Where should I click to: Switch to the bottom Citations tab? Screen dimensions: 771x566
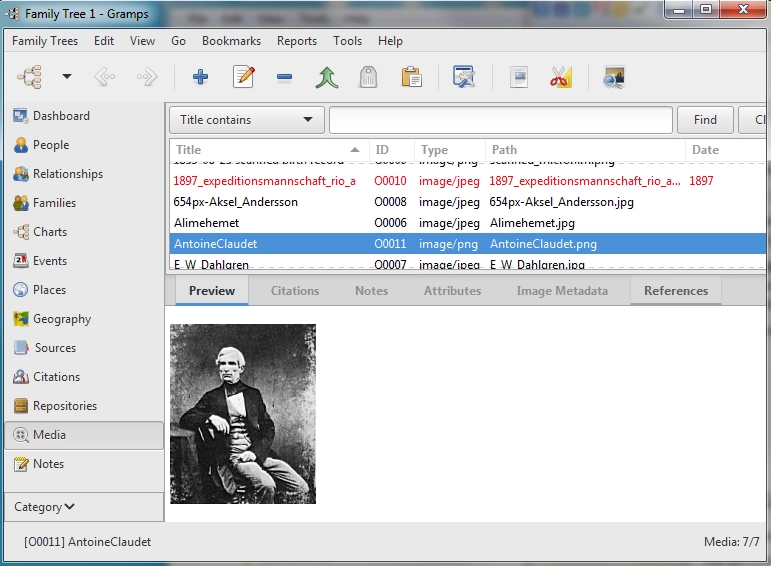coord(295,291)
